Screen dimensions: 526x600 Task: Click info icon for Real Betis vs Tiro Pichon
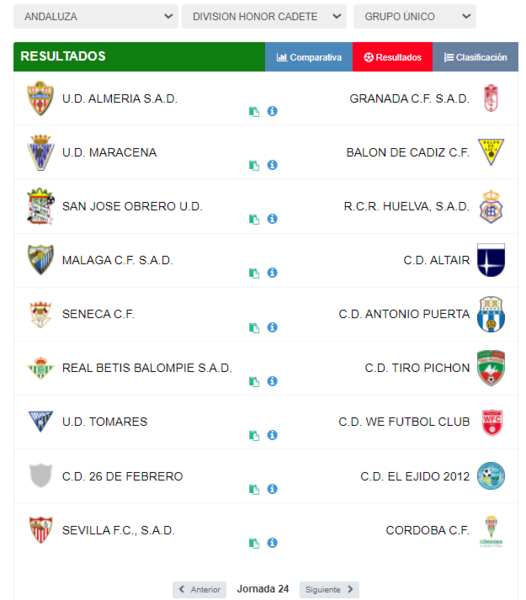click(272, 381)
